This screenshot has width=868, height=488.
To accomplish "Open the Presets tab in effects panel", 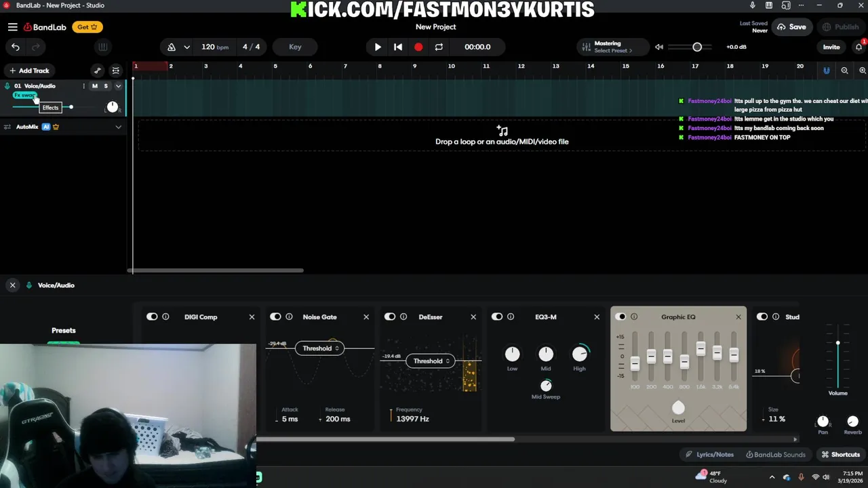I will tap(64, 331).
